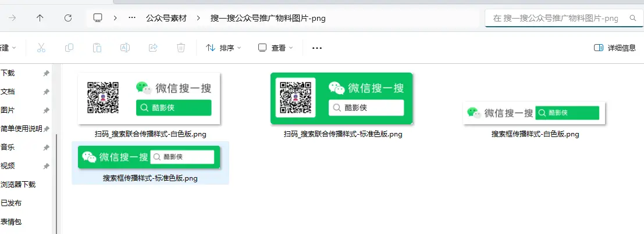Refresh the current folder view
644x234 pixels.
pyautogui.click(x=68, y=18)
